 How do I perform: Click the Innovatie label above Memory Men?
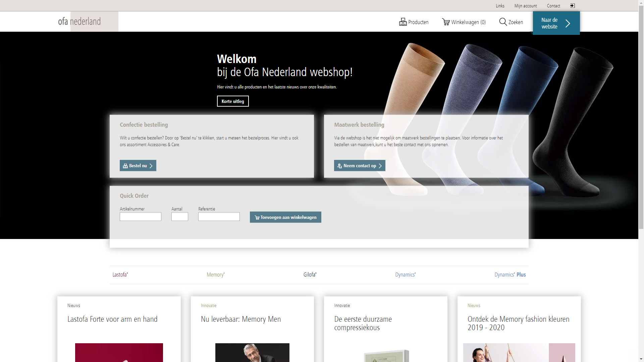pyautogui.click(x=209, y=305)
